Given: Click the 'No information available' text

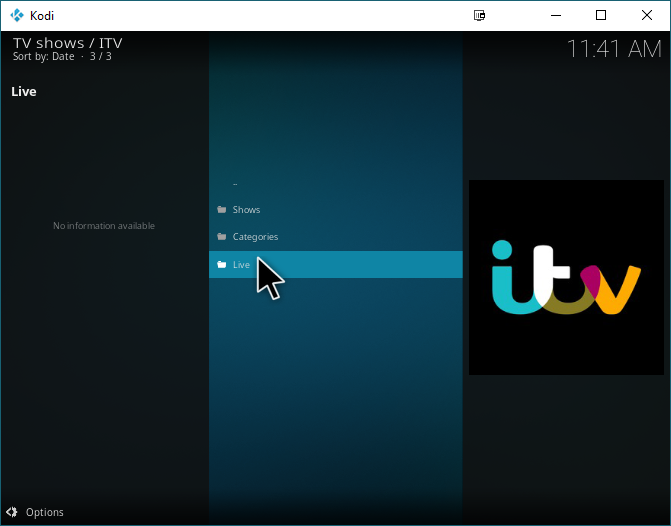Looking at the screenshot, I should (104, 226).
